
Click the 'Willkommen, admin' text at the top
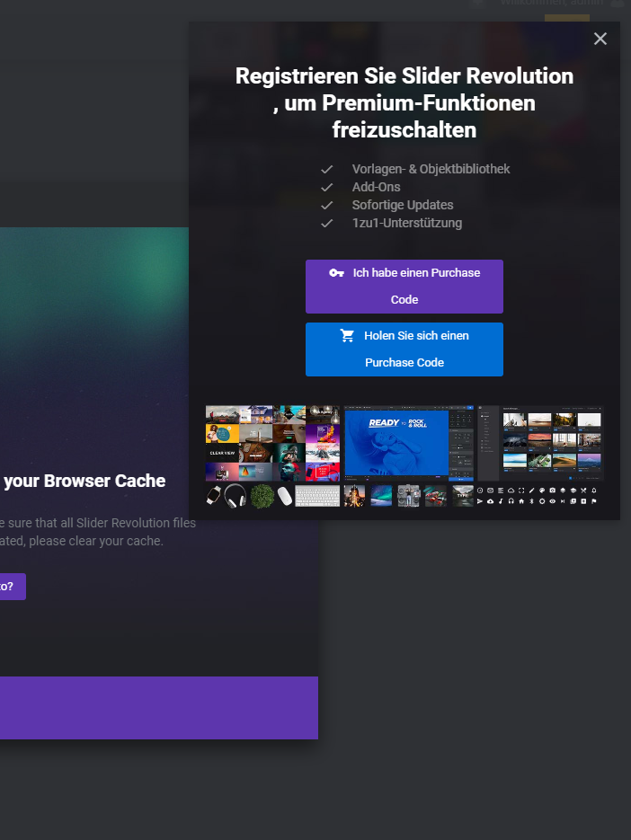[x=552, y=3]
